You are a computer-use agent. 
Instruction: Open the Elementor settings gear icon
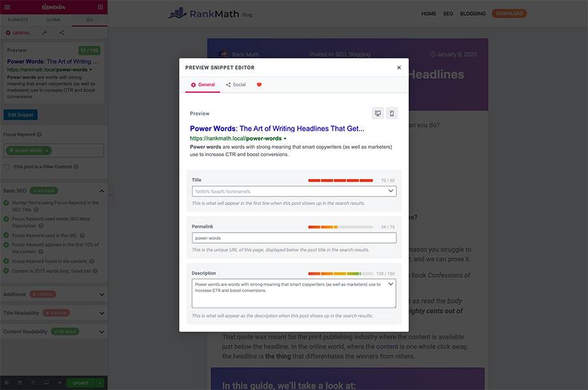(7, 383)
